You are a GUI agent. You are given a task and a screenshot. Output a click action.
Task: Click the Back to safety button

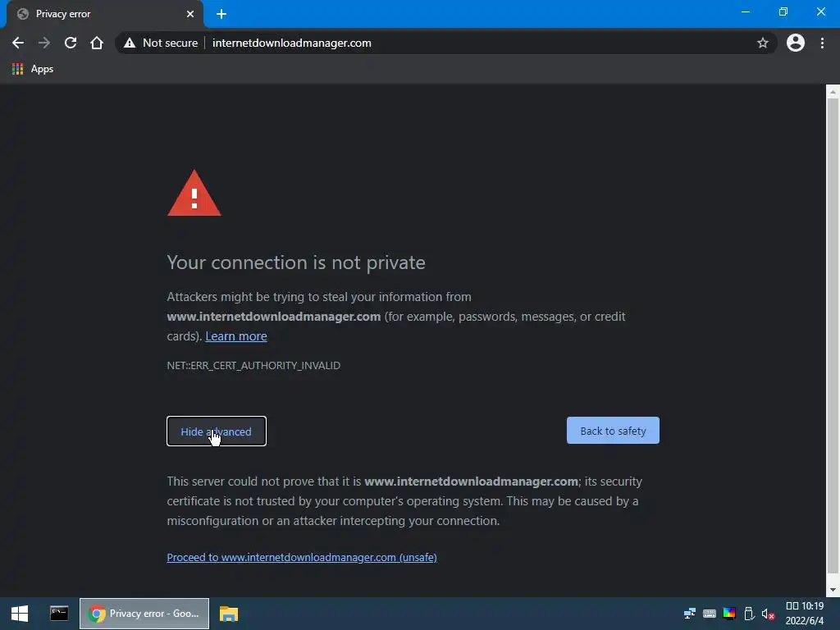point(613,431)
